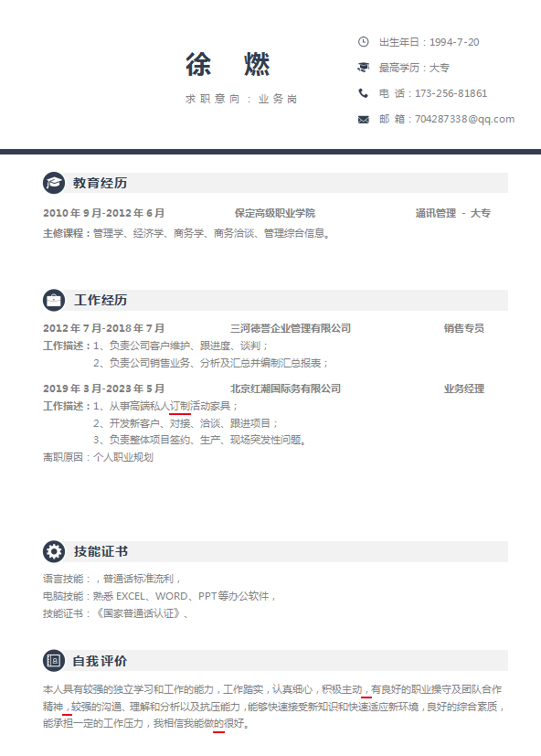
Task: Click the job title 业务经理
Action: pyautogui.click(x=464, y=389)
